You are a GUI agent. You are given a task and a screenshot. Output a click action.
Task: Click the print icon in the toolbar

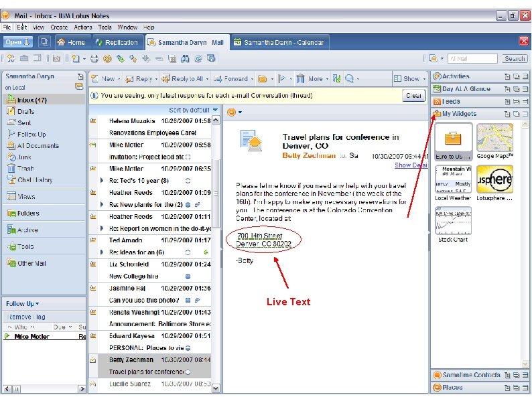coord(94,59)
